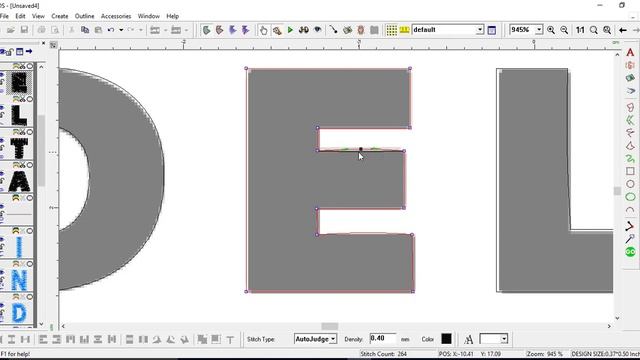Click the blue arrow in object panel header
The height and width of the screenshot is (360, 640).
[29, 51]
